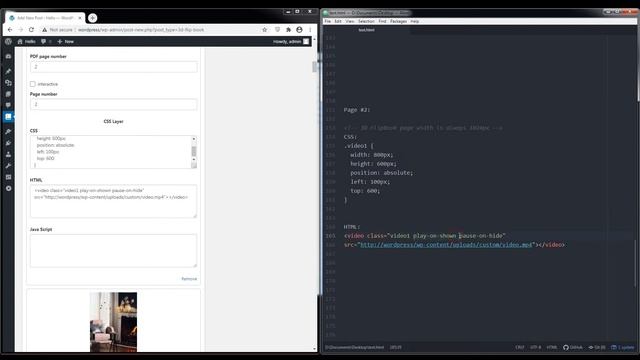Screen dimensions: 640x360
Task: Click the CSS textarea scroll down arrow
Action: [194, 160]
